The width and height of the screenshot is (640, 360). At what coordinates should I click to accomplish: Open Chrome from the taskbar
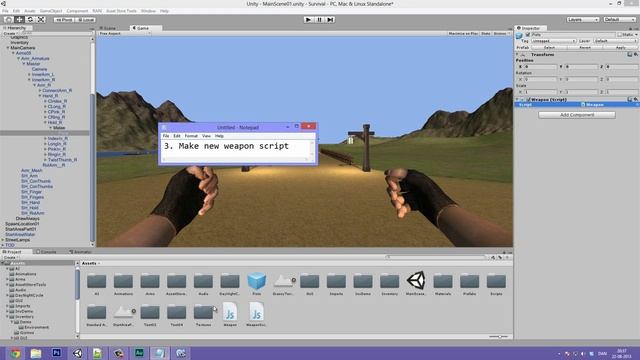(x=16, y=353)
